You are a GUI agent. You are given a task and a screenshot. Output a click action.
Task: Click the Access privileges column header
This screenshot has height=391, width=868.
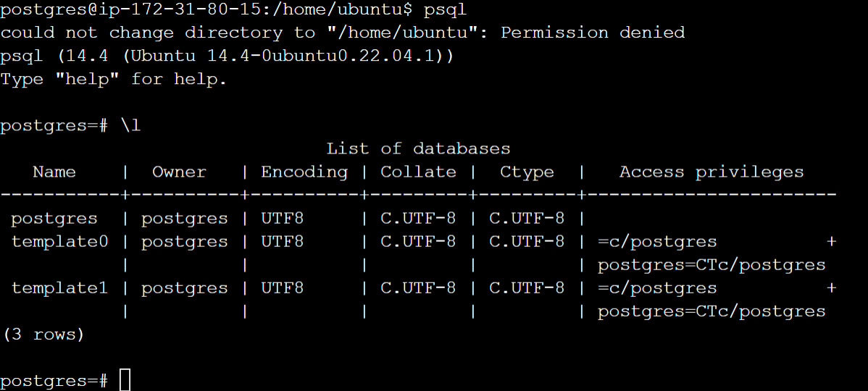[x=711, y=172]
